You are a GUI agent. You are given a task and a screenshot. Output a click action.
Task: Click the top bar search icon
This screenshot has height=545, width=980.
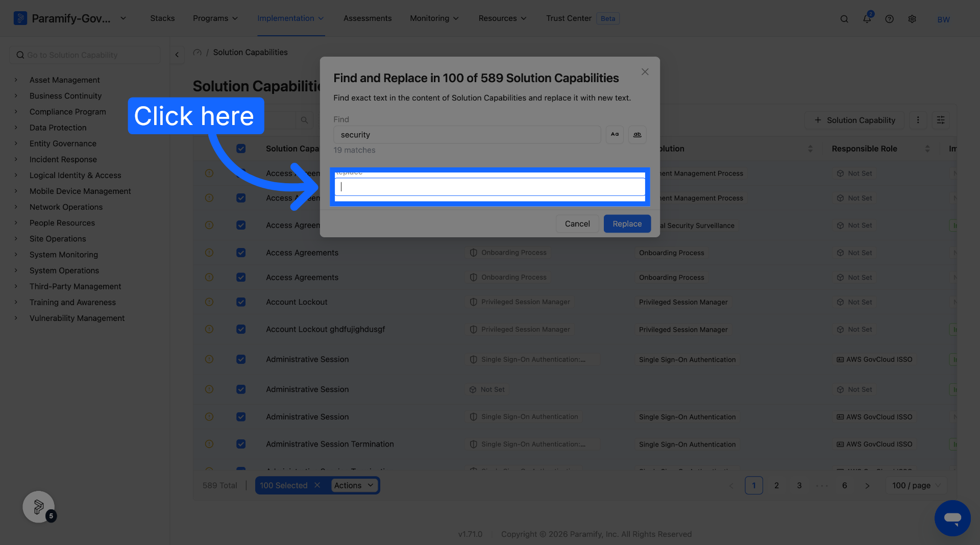pos(844,19)
